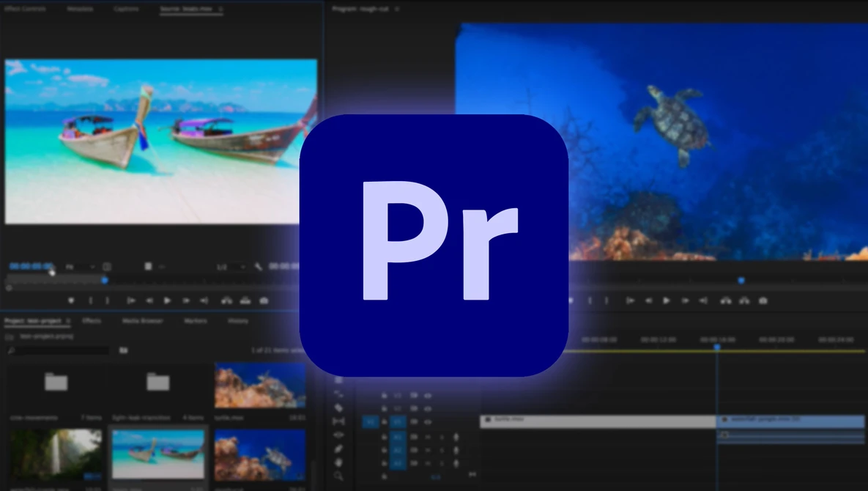Play the clip in the Source monitor
Screen dimensions: 868x491
point(167,300)
